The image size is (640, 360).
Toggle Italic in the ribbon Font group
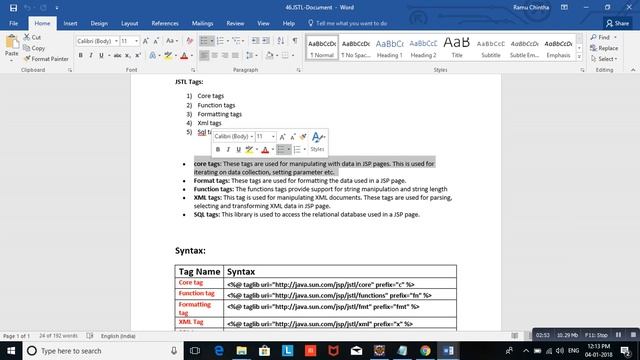pyautogui.click(x=91, y=55)
